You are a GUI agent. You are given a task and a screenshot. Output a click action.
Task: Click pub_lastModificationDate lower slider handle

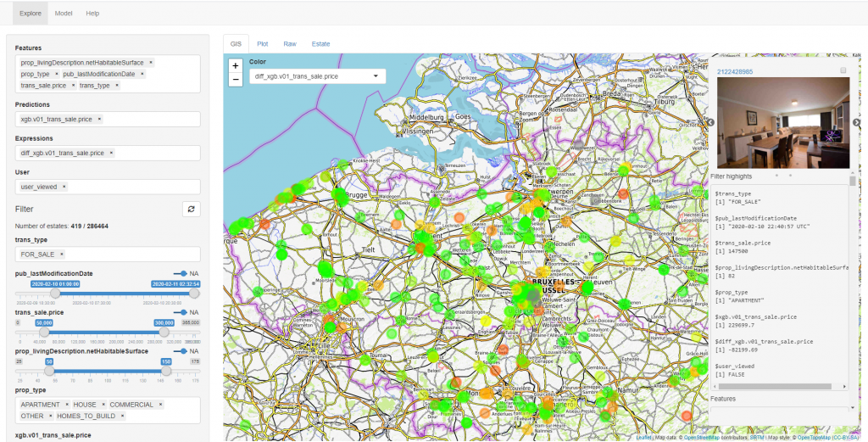(55, 294)
